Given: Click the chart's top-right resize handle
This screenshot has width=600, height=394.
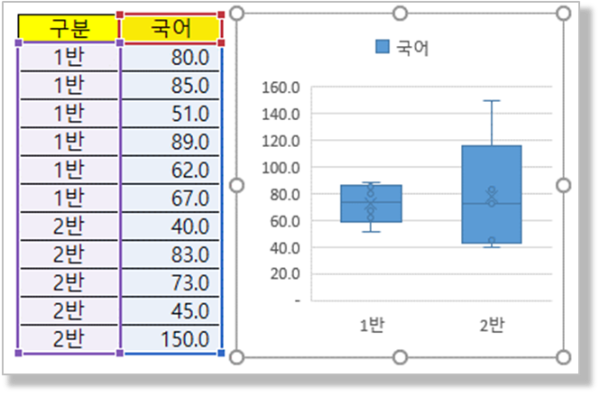Looking at the screenshot, I should [563, 13].
